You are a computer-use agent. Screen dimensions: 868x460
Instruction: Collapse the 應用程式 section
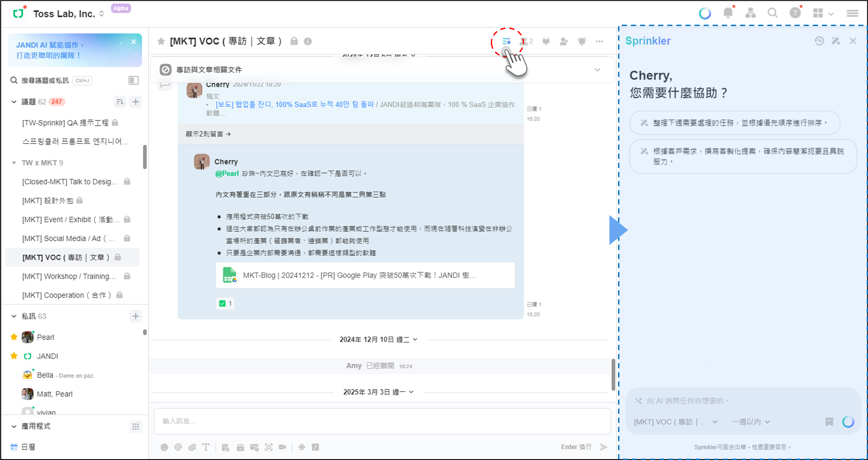coord(14,427)
